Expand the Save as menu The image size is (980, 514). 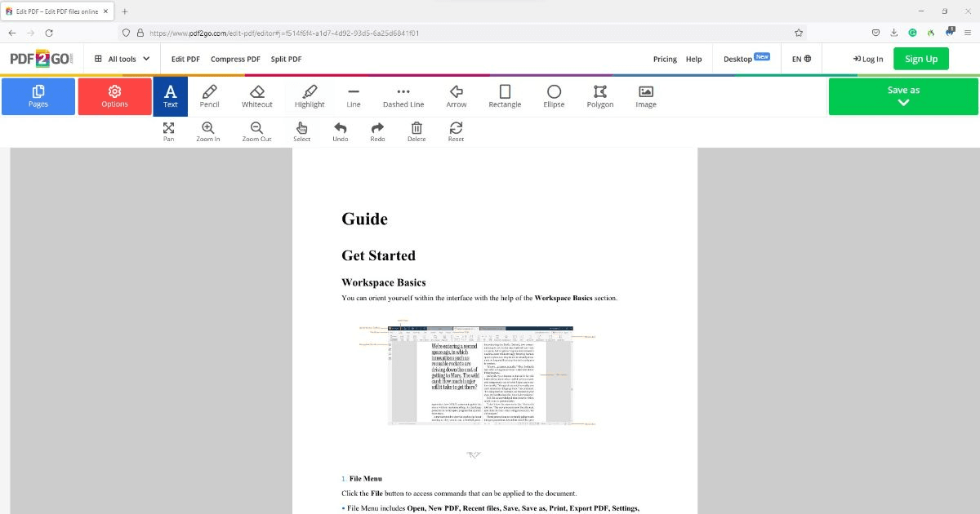[903, 96]
